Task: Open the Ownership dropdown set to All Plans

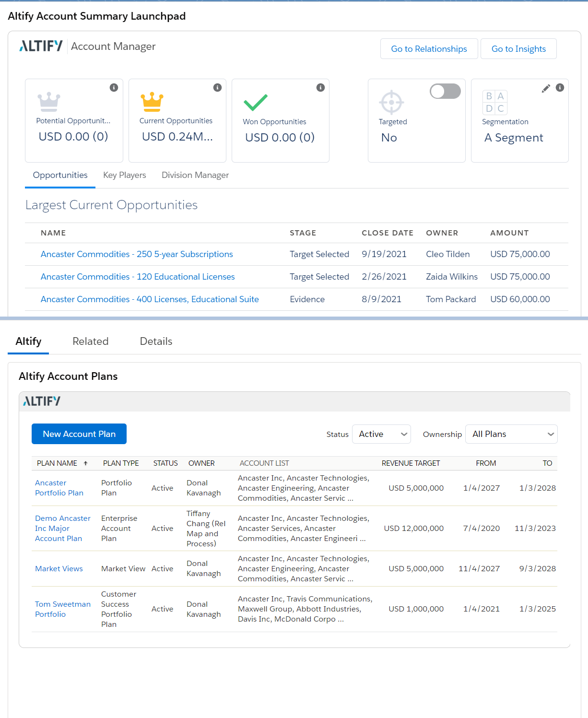Action: coord(511,434)
